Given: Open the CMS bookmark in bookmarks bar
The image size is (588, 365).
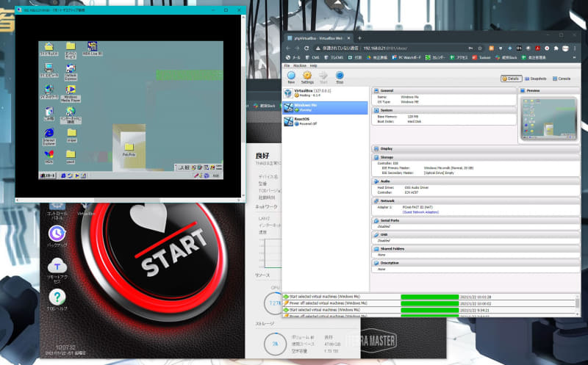Looking at the screenshot, I should tap(312, 58).
